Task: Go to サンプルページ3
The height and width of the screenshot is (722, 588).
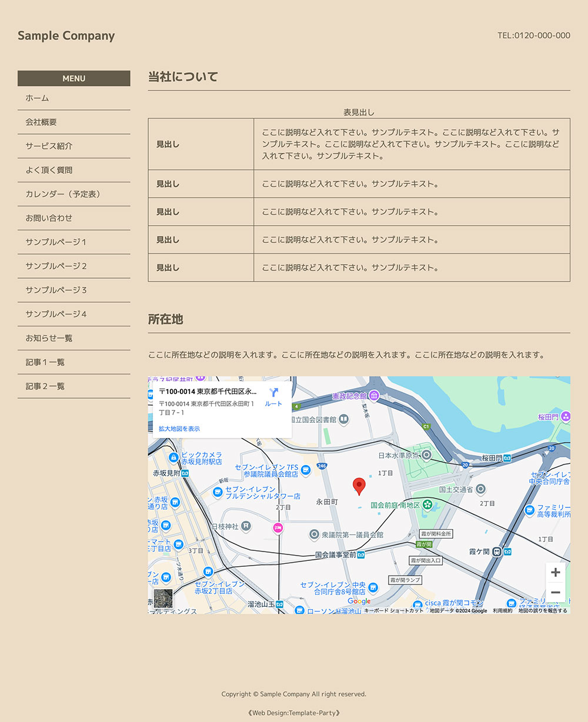Action: (74, 290)
